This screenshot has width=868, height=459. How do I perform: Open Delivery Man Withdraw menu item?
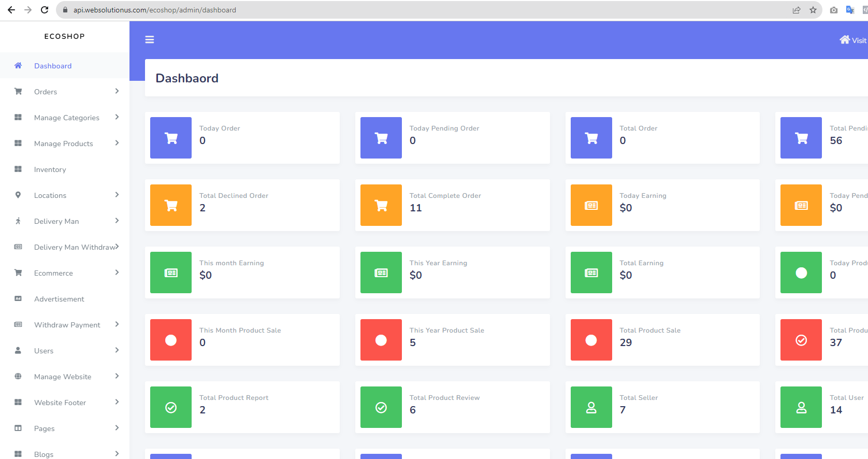65,247
